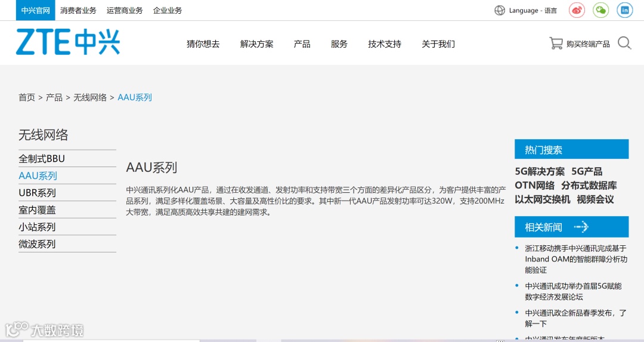The height and width of the screenshot is (342, 644).
Task: Switch to 企业业务 tab
Action: pos(167,10)
